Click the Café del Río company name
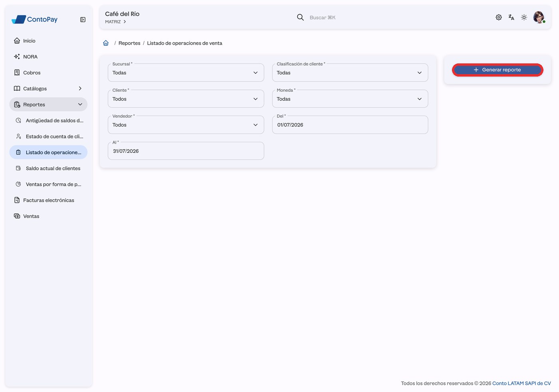The height and width of the screenshot is (392, 559). click(122, 14)
